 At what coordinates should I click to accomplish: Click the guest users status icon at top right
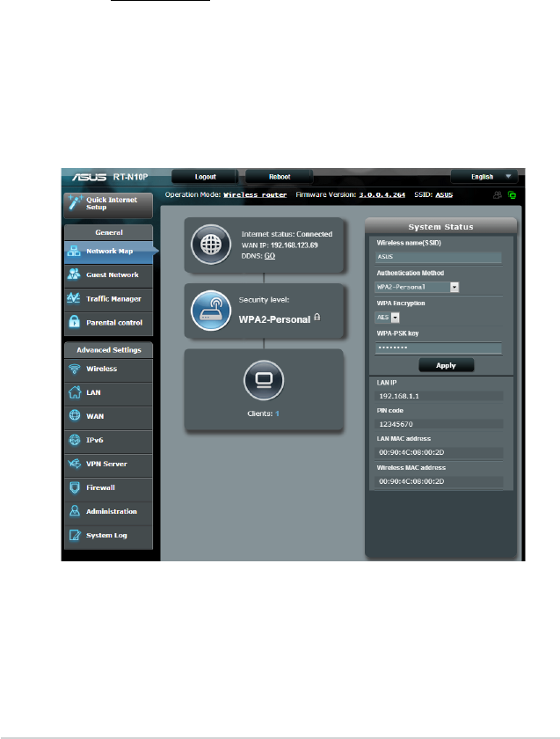[498, 194]
